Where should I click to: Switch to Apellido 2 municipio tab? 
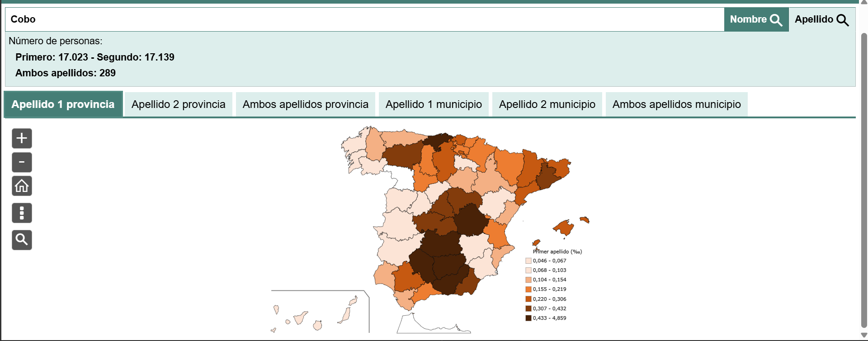click(x=547, y=104)
